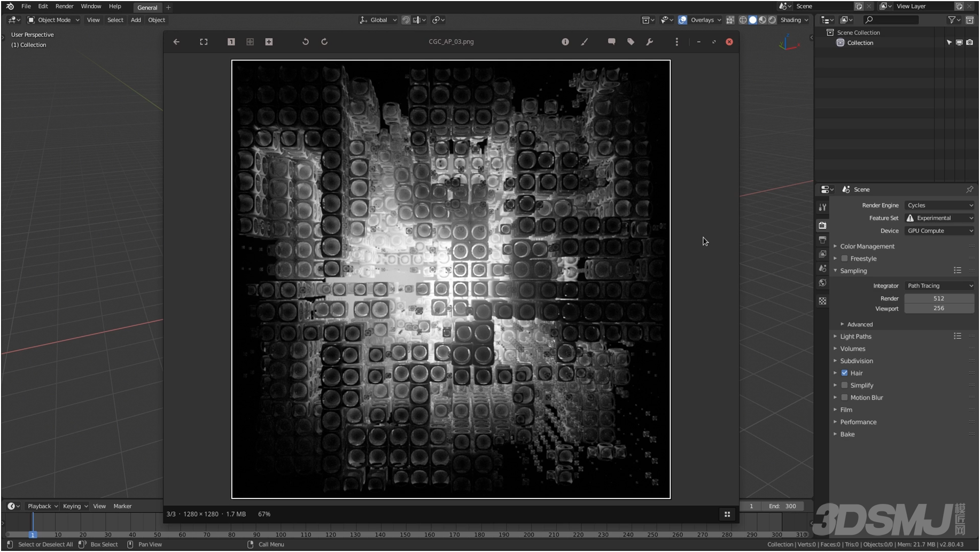Open the Texture properties tab
The height and width of the screenshot is (552, 980).
point(822,301)
